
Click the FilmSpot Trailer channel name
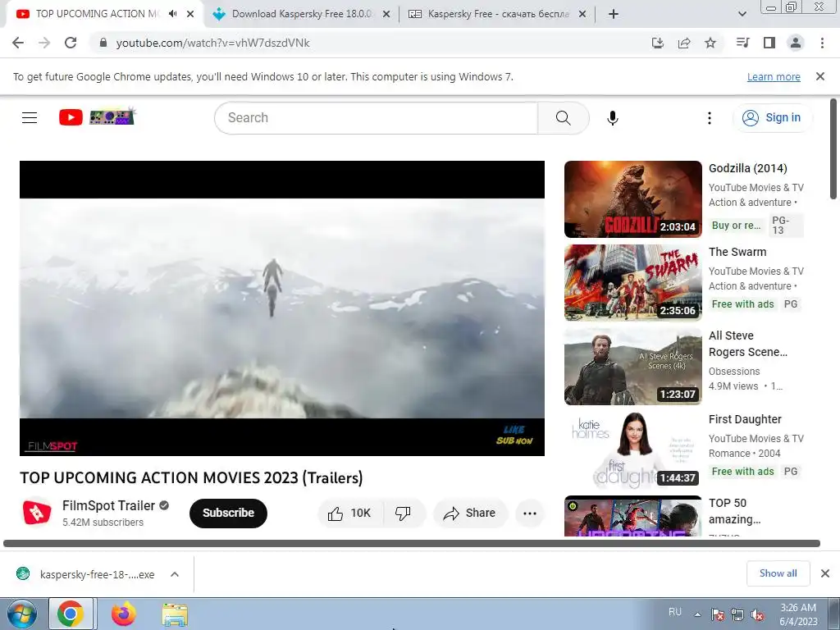(x=108, y=505)
